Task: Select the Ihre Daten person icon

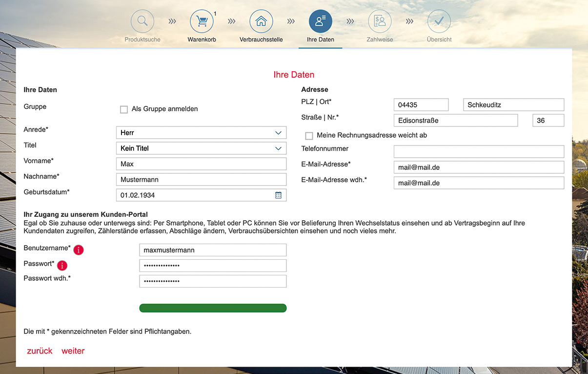Action: point(320,21)
